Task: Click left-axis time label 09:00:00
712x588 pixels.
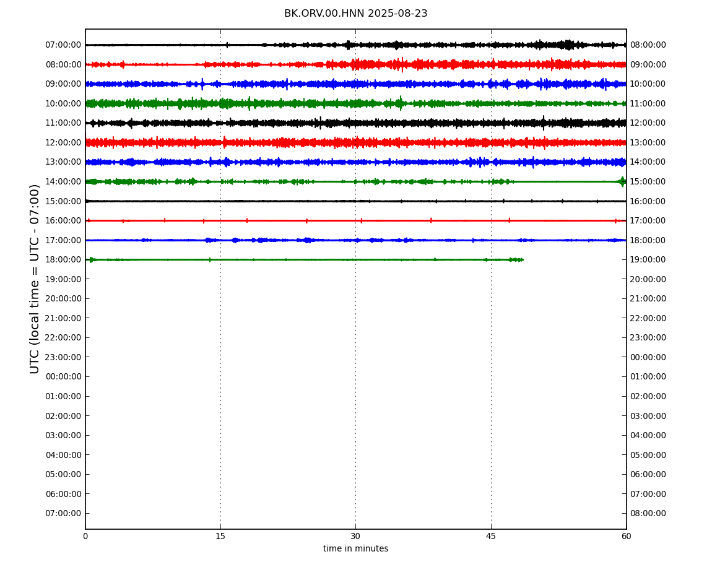Action: coord(63,84)
